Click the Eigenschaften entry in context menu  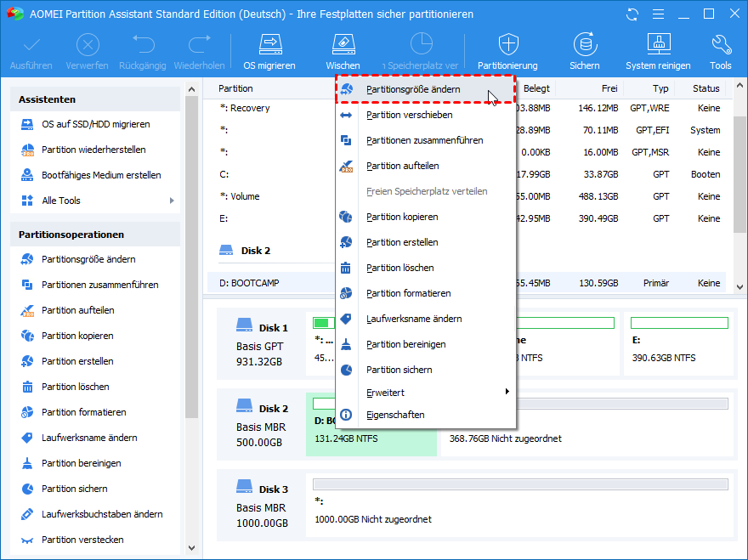pyautogui.click(x=395, y=415)
